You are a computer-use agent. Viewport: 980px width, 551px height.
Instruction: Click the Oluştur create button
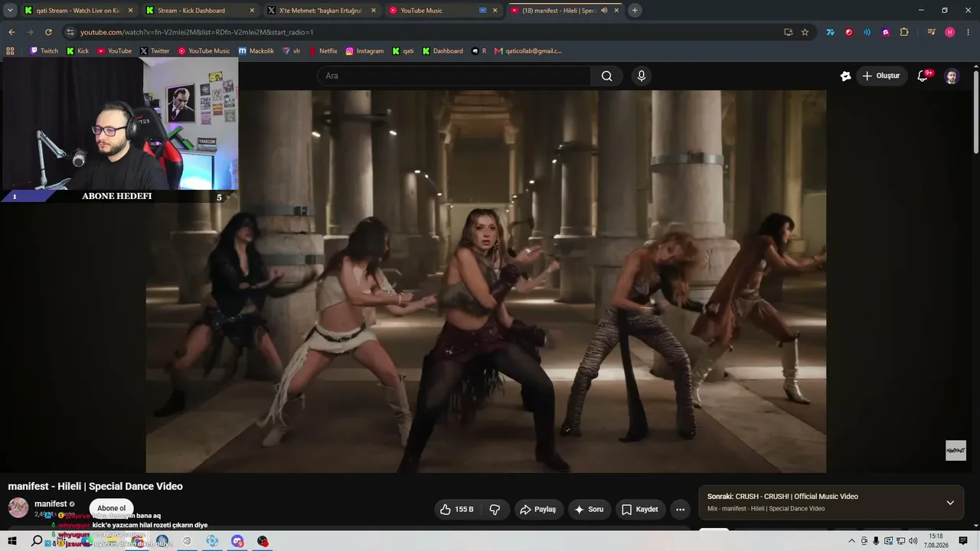(881, 76)
